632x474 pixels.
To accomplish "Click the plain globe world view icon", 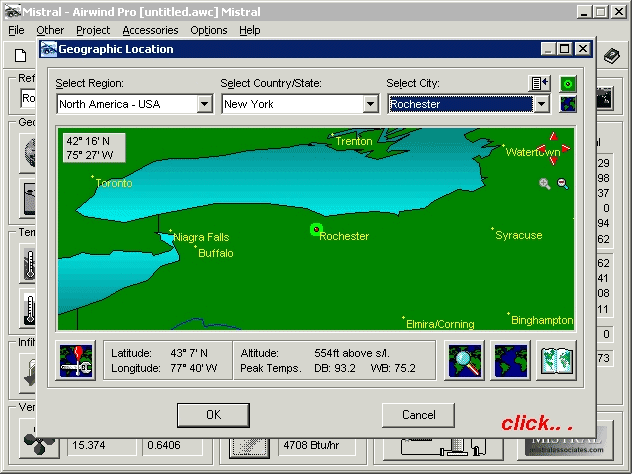I will (x=510, y=360).
